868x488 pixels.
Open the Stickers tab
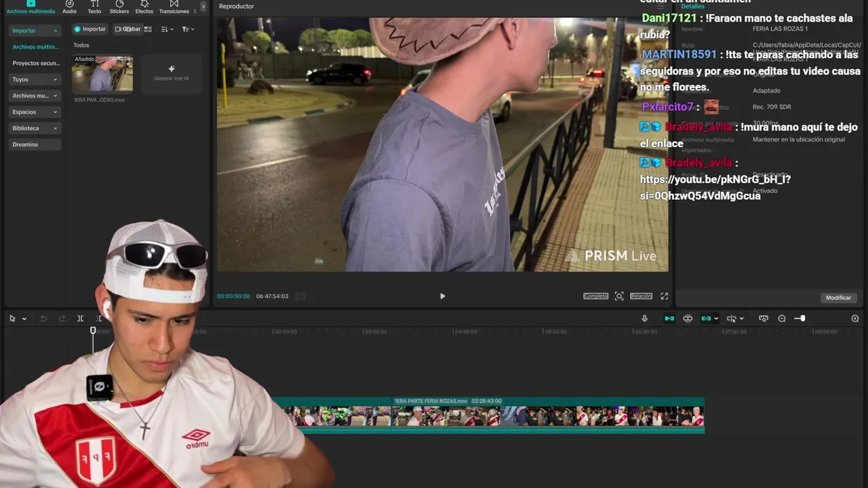[x=119, y=7]
